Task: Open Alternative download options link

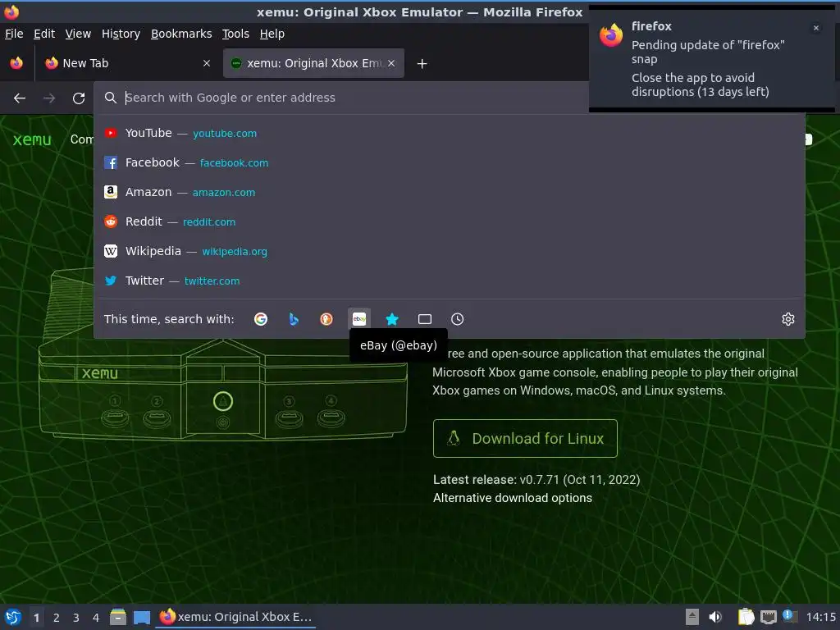Action: click(x=513, y=498)
